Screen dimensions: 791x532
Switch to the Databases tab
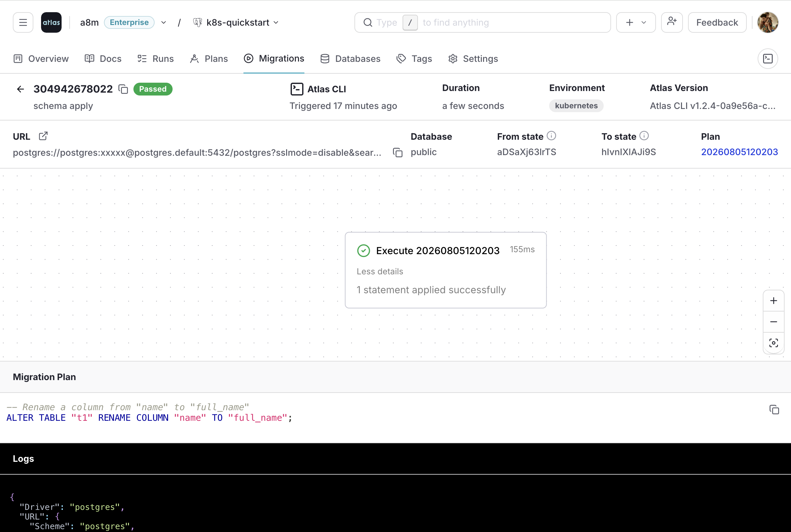pos(350,59)
